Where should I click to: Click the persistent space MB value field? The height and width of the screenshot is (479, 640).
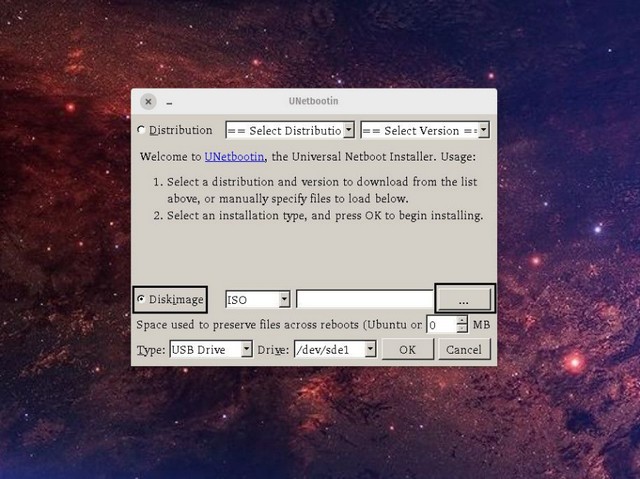441,325
